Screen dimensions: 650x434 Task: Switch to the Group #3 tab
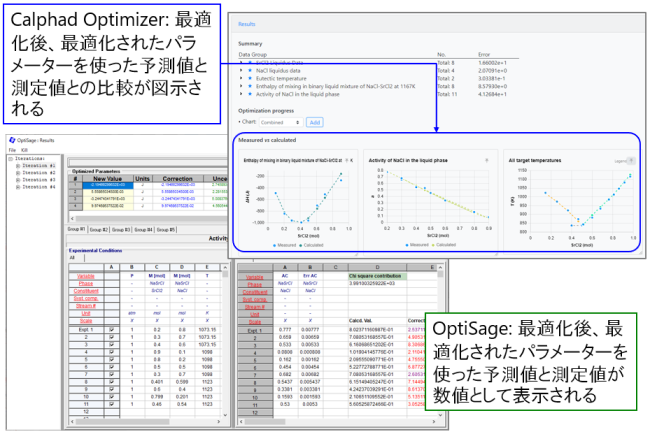(x=121, y=229)
